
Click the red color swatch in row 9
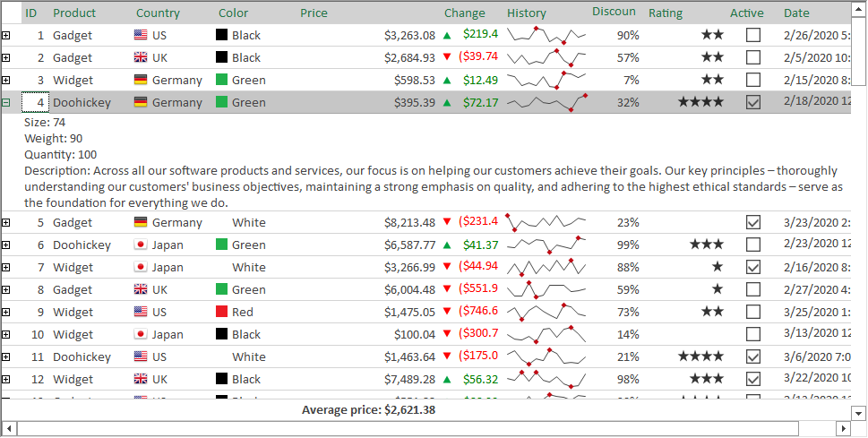(x=222, y=312)
